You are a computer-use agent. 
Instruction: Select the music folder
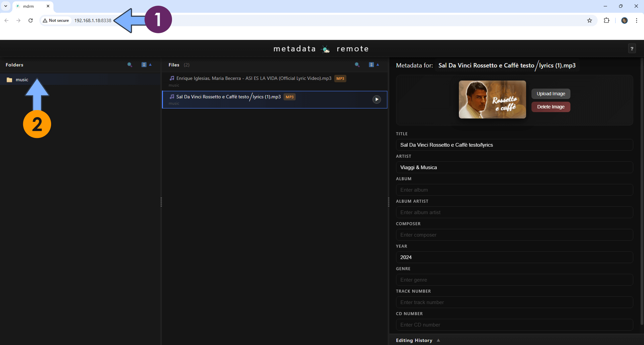click(x=80, y=80)
